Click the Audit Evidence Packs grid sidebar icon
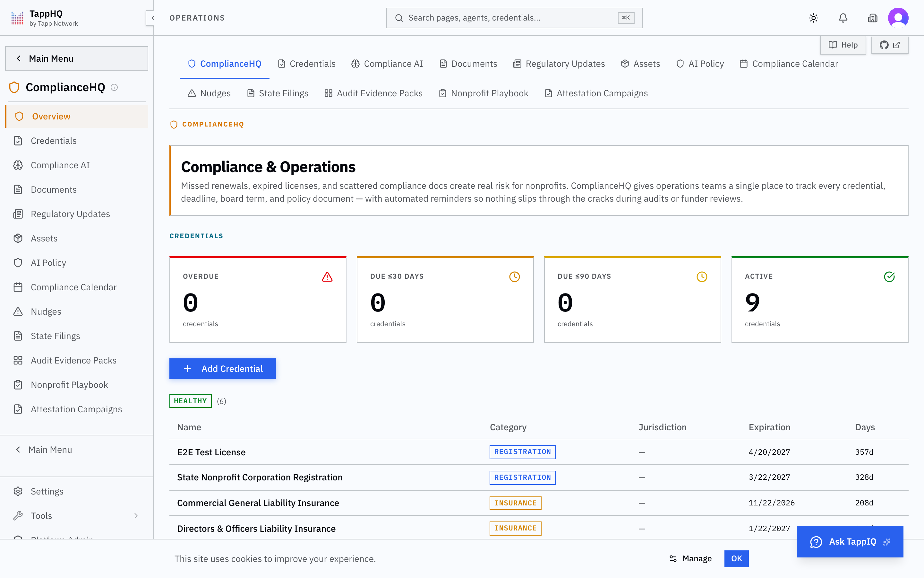The width and height of the screenshot is (924, 578). click(18, 361)
